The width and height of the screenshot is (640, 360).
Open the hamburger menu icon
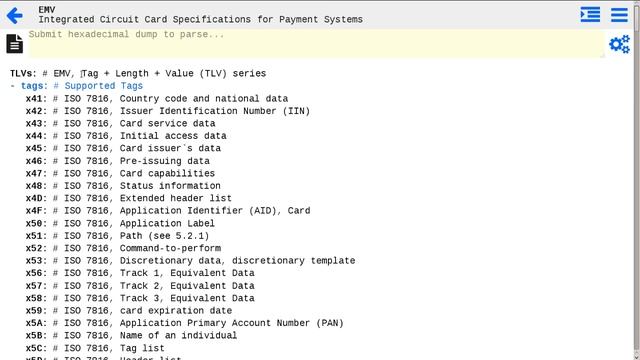click(619, 15)
